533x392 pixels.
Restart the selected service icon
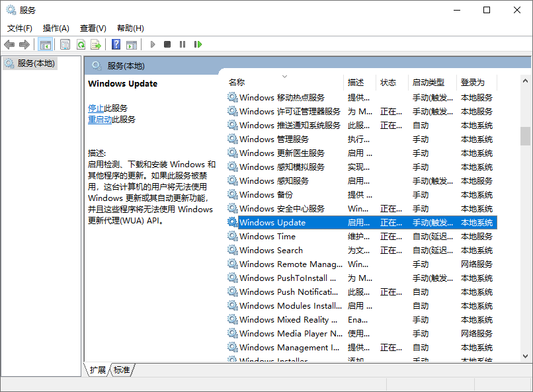coord(198,44)
